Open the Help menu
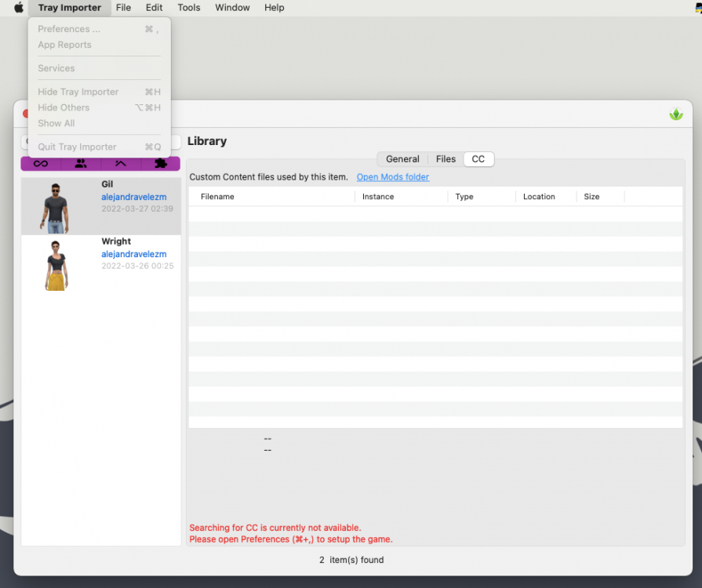Viewport: 702px width, 588px height. pyautogui.click(x=274, y=8)
